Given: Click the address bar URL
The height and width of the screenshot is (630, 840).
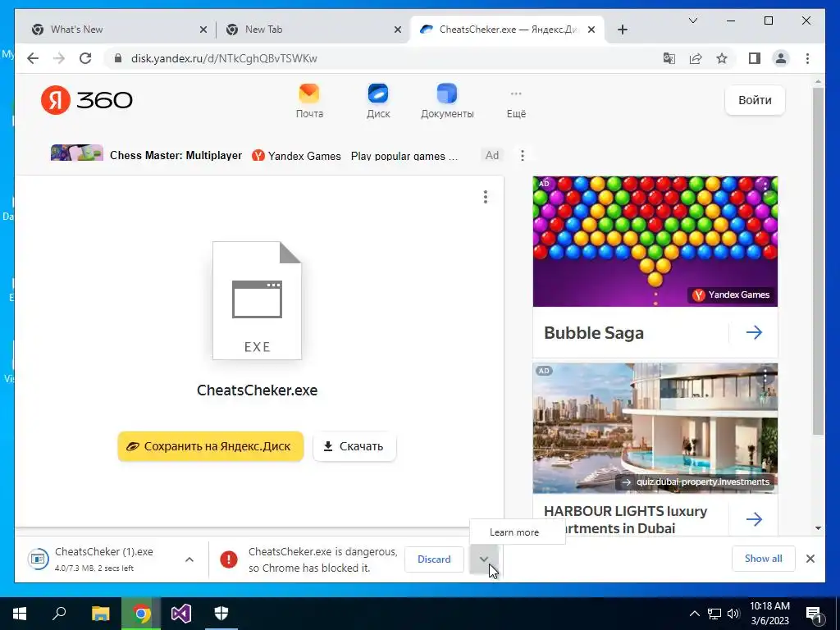Looking at the screenshot, I should pos(224,58).
